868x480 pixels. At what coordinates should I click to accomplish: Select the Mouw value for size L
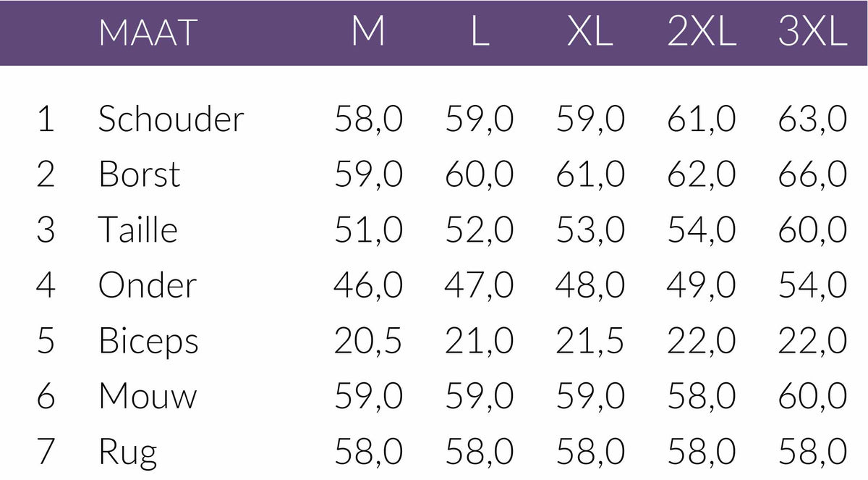480,397
